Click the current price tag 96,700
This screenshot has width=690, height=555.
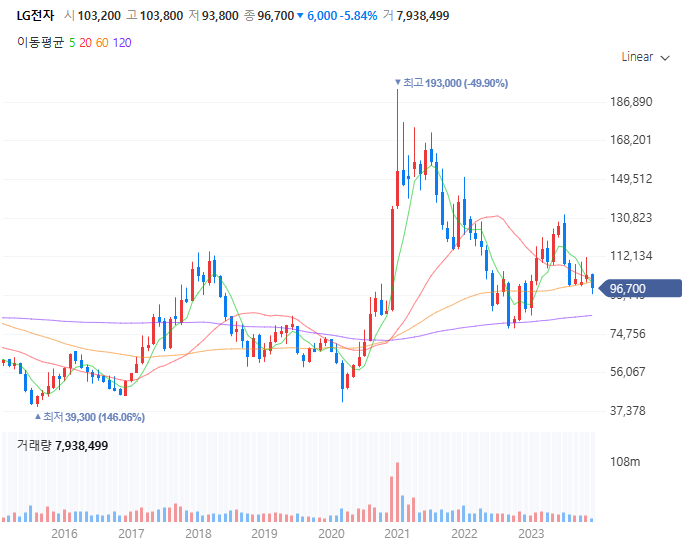641,289
